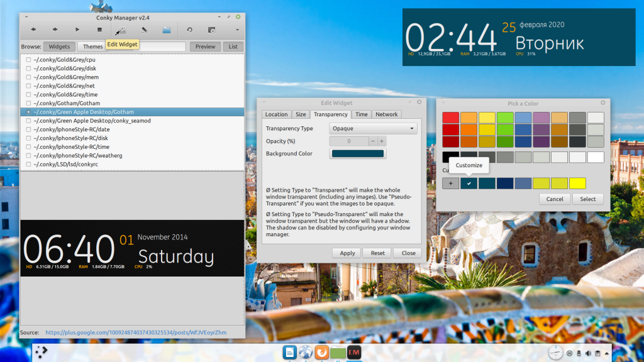Click Select in the Pick a Color dialog
Screen dimensions: 644x362
[587, 199]
